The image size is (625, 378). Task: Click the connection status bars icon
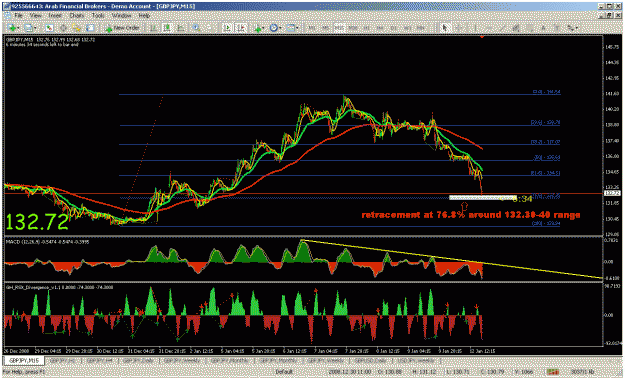coord(553,372)
